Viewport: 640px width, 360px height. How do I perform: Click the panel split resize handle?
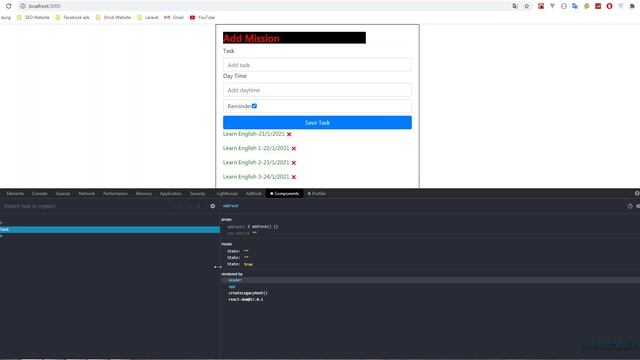pyautogui.click(x=218, y=267)
